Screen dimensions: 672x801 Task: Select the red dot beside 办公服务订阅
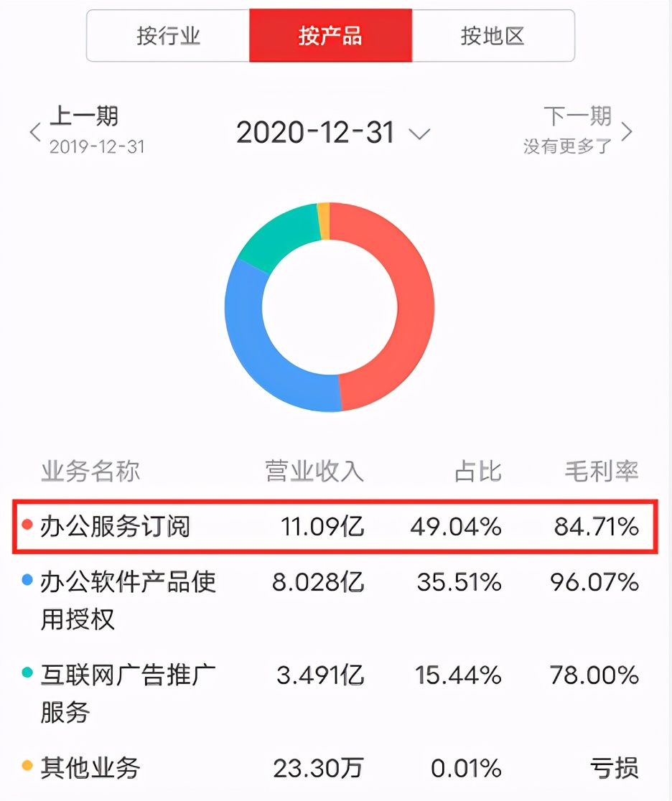(x=27, y=525)
